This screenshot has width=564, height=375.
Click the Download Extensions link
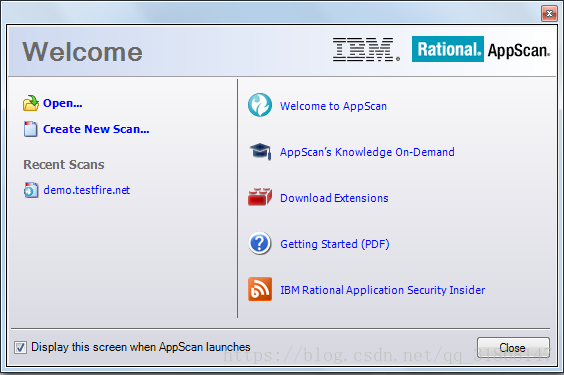point(334,198)
